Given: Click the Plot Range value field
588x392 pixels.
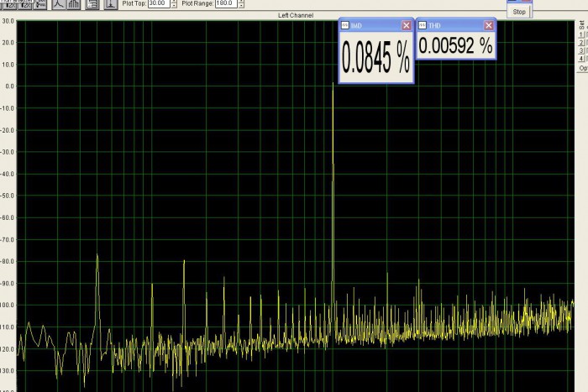Looking at the screenshot, I should pyautogui.click(x=226, y=3).
